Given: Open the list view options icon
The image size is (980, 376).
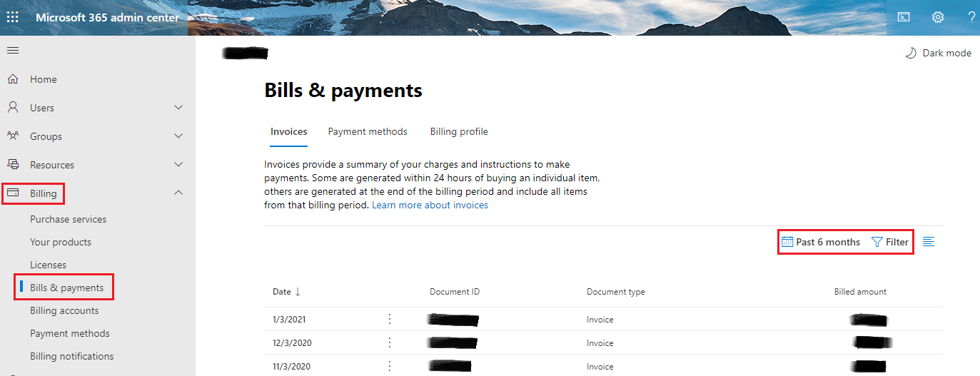Looking at the screenshot, I should point(928,242).
